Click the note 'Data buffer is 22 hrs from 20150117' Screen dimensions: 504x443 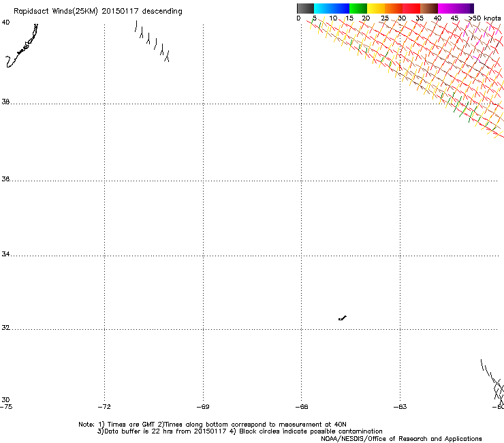tap(166, 431)
